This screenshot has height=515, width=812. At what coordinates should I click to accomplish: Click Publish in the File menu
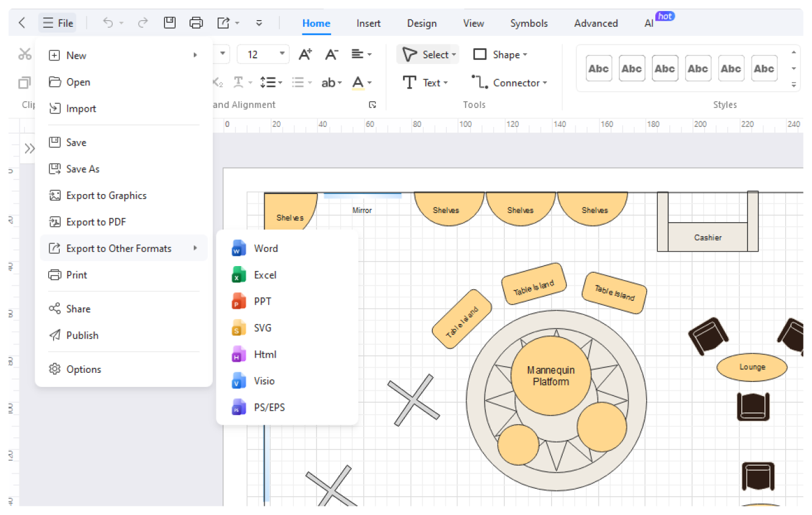click(124, 335)
